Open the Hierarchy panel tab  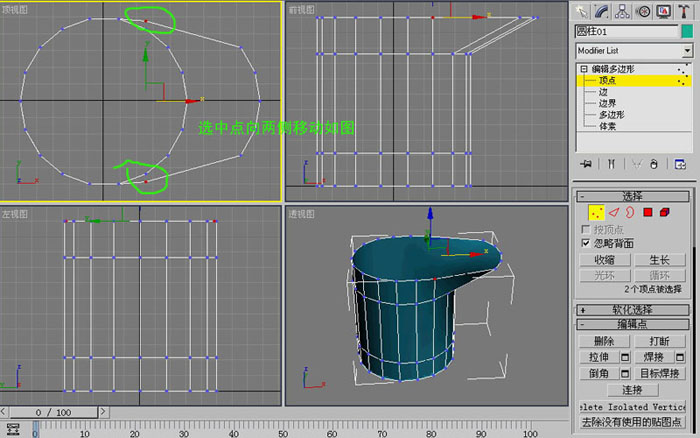click(x=622, y=11)
